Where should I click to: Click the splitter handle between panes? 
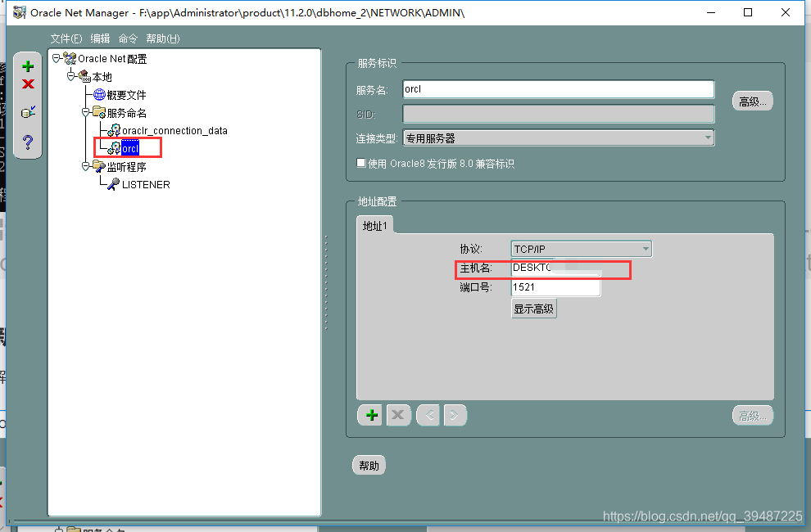tap(326, 282)
